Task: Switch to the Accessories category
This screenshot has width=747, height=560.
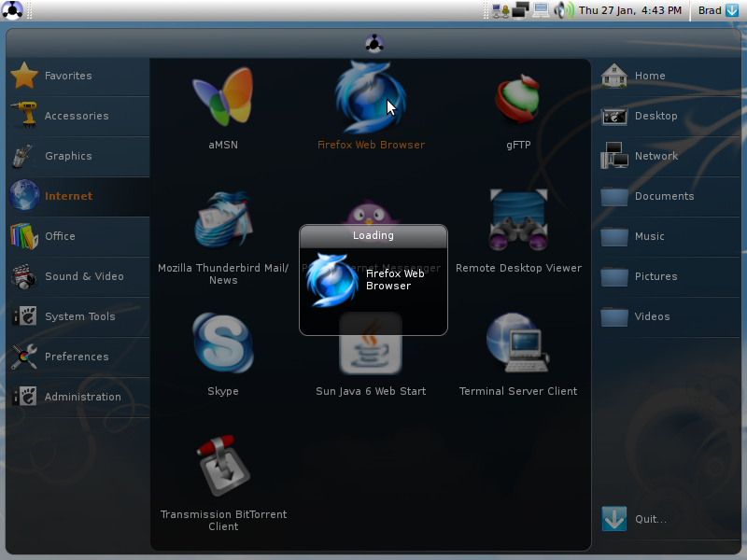Action: point(78,116)
